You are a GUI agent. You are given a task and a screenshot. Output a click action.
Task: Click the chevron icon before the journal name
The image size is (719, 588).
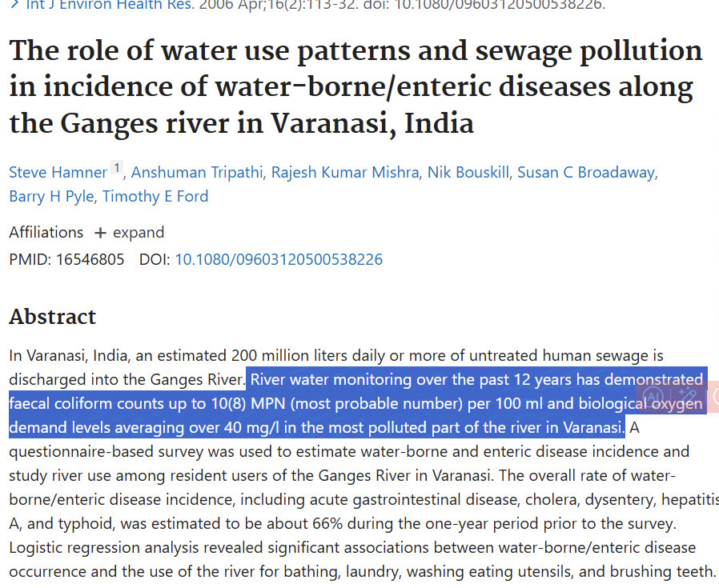pyautogui.click(x=14, y=4)
